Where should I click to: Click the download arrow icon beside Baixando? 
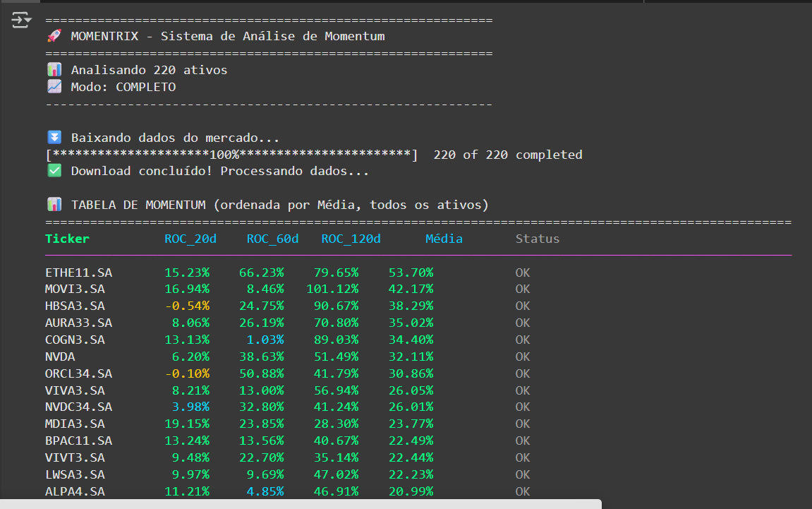point(54,138)
